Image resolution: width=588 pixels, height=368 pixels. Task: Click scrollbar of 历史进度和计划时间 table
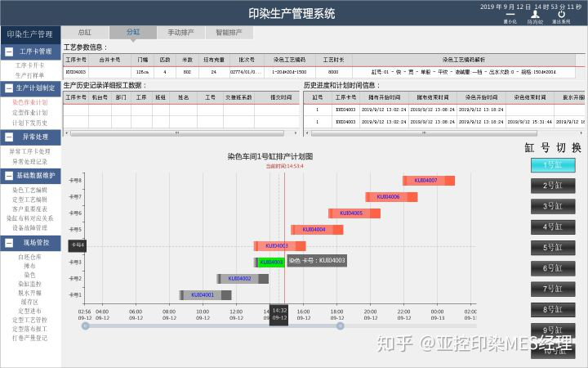(x=424, y=133)
